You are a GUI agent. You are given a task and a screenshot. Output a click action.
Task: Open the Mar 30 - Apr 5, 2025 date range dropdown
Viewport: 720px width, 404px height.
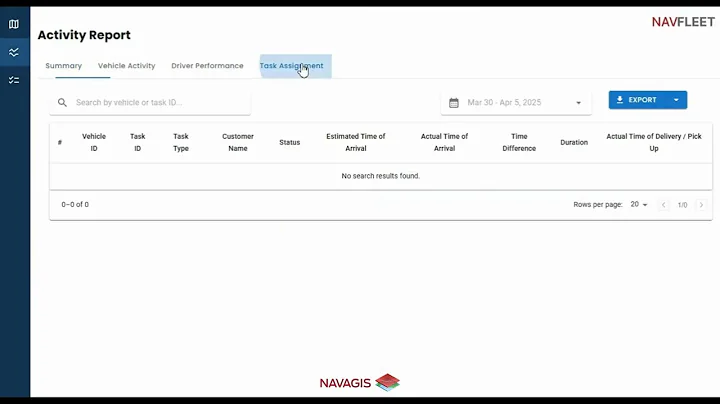(x=516, y=102)
